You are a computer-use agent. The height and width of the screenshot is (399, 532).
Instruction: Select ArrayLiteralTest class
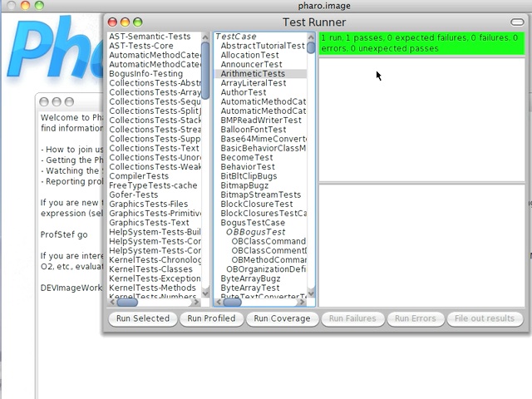254,83
